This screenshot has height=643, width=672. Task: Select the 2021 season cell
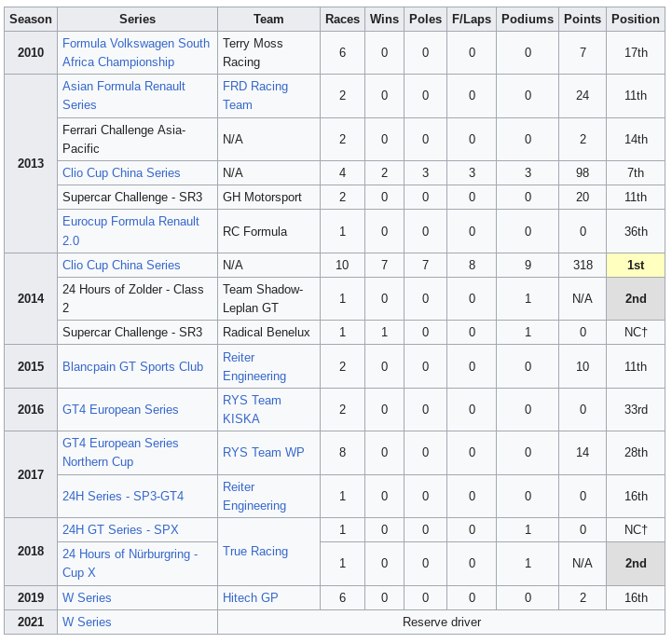coord(31,622)
